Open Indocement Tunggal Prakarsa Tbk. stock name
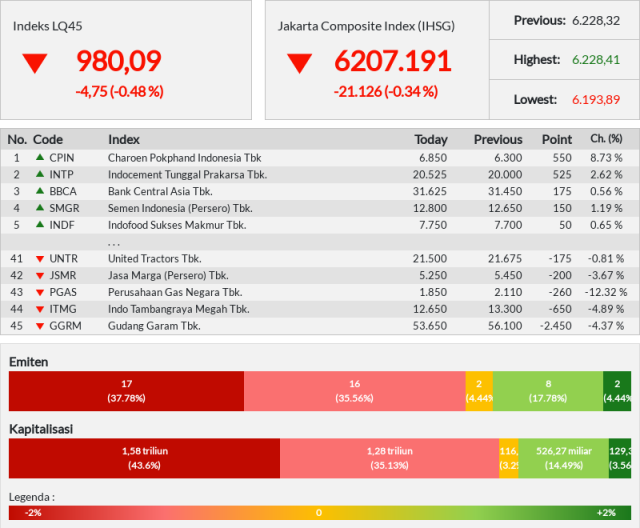Image resolution: width=640 pixels, height=528 pixels. point(187,174)
